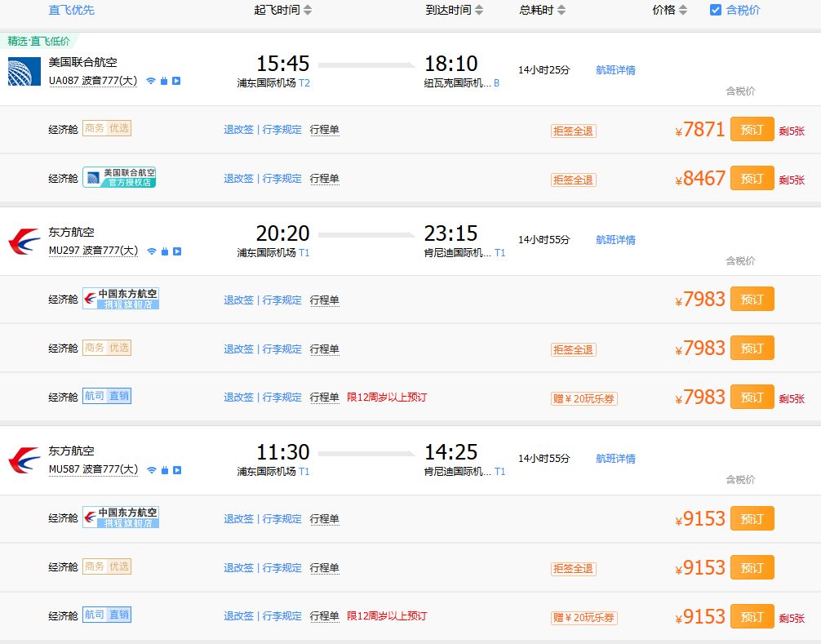Click the video entertainment icon on UA087
Viewport: 821px width, 644px height.
click(176, 81)
